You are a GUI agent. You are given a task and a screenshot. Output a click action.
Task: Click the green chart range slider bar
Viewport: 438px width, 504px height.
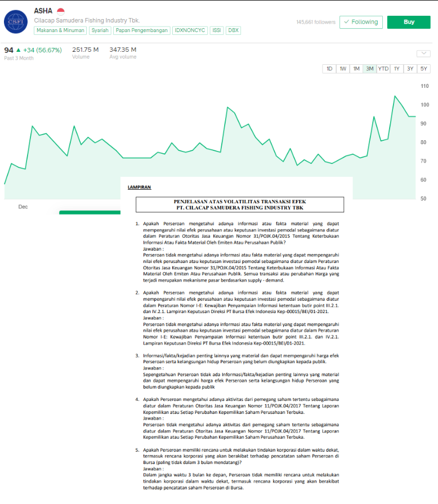(90, 212)
